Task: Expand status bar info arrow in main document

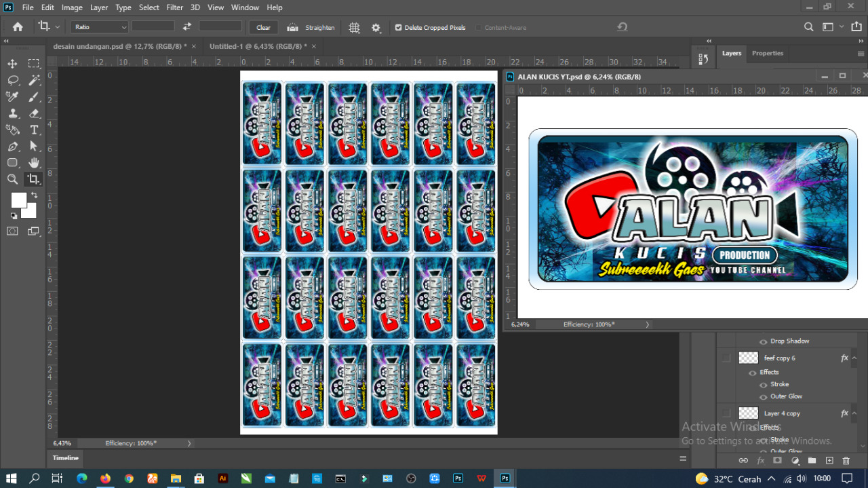Action: [189, 443]
